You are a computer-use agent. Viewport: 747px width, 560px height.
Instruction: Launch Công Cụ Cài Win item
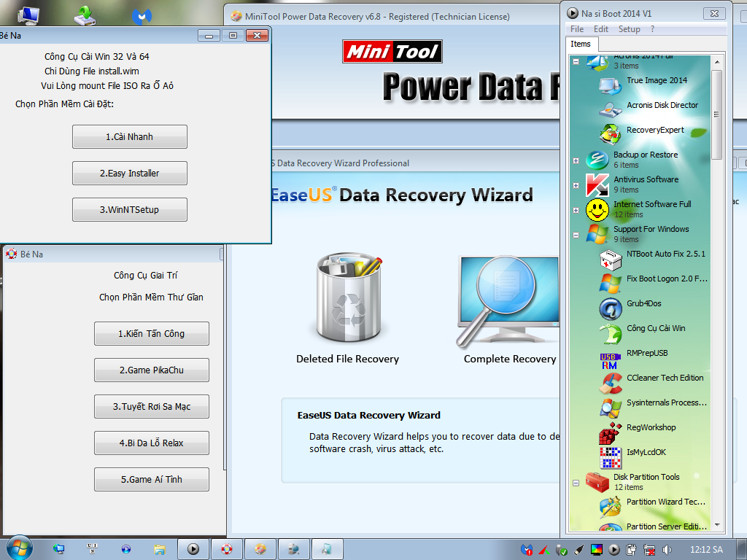click(656, 328)
